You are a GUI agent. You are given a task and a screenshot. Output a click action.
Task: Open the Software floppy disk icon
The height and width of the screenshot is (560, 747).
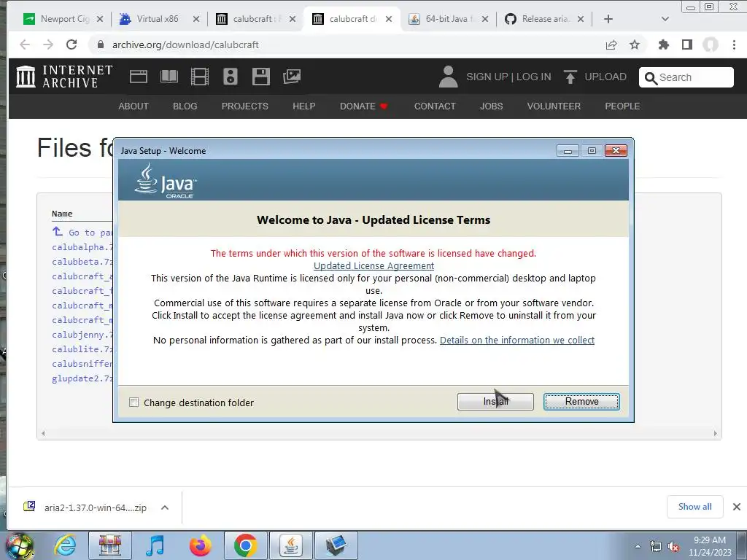click(261, 76)
